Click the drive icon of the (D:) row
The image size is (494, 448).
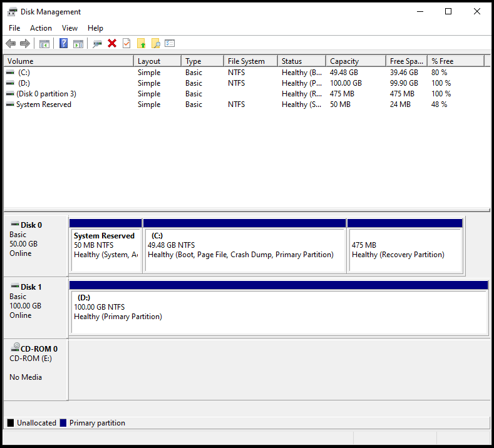[10, 83]
